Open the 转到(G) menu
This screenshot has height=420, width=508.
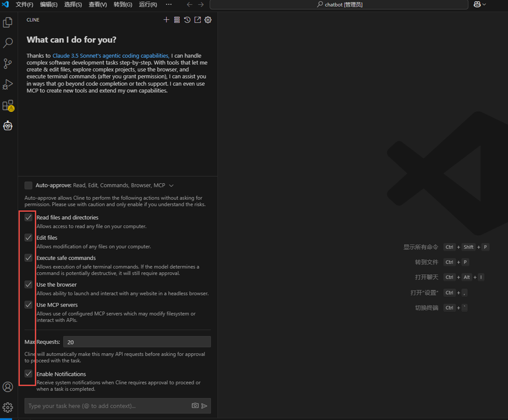123,5
